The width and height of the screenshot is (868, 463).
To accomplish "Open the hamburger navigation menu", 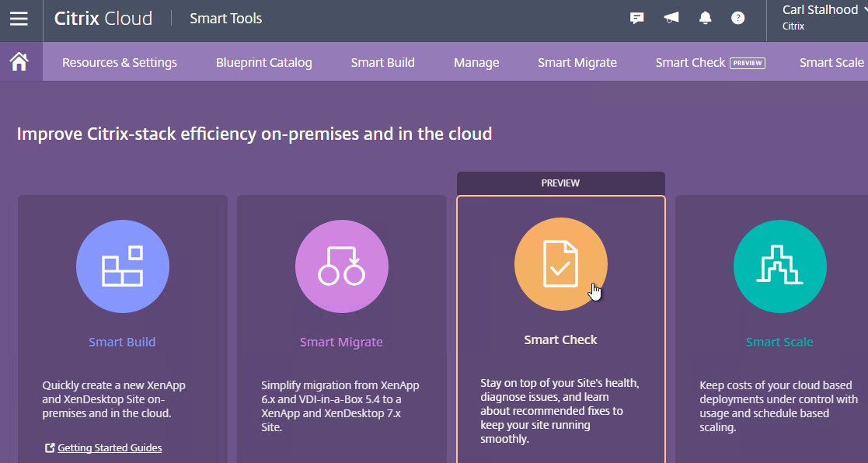I will coord(19,19).
